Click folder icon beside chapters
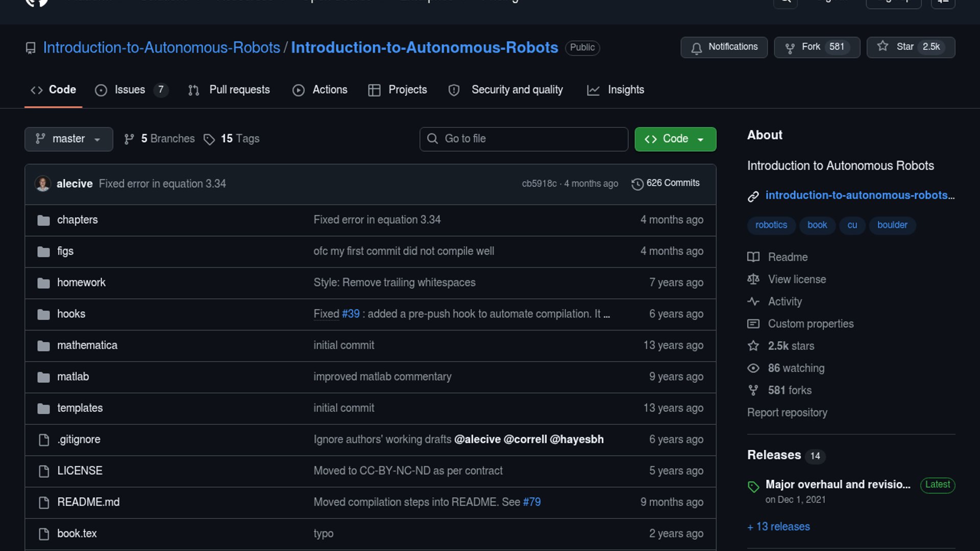The image size is (980, 551). pos(44,220)
